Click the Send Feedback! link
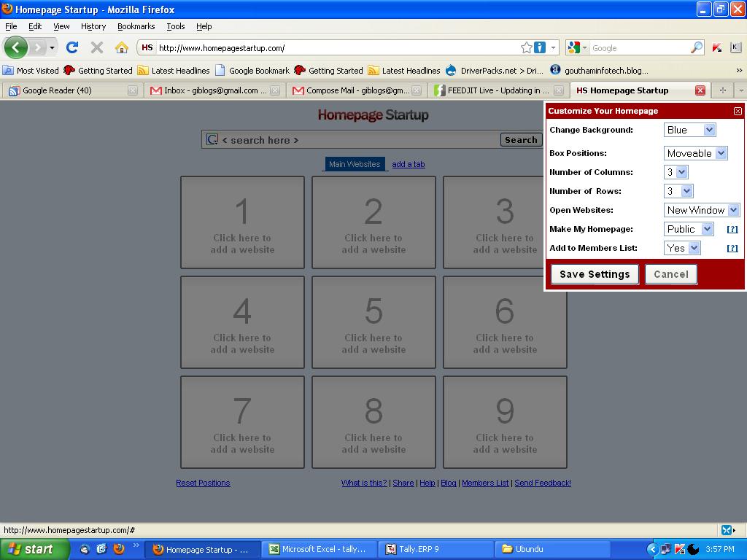The height and width of the screenshot is (560, 747). [x=543, y=483]
